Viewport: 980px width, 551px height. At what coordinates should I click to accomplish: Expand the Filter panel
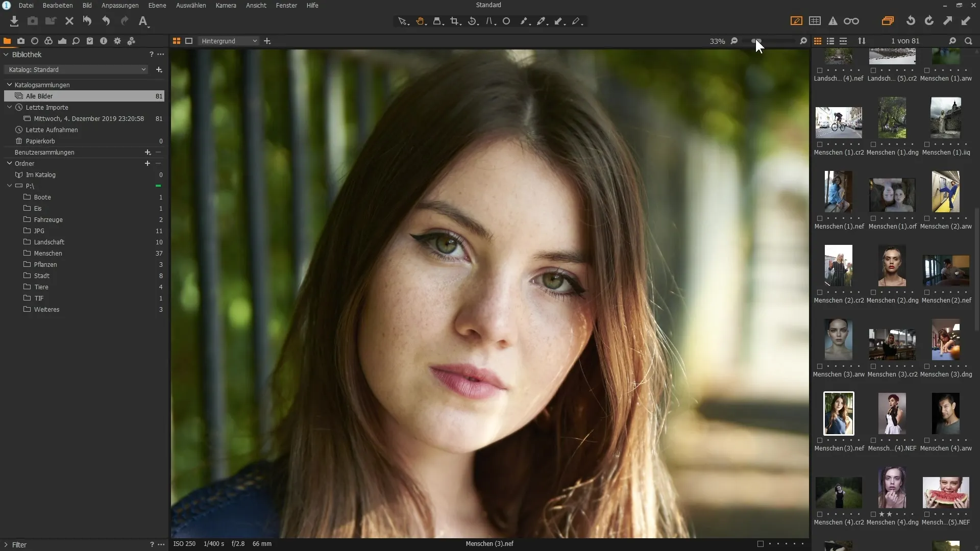tap(6, 544)
